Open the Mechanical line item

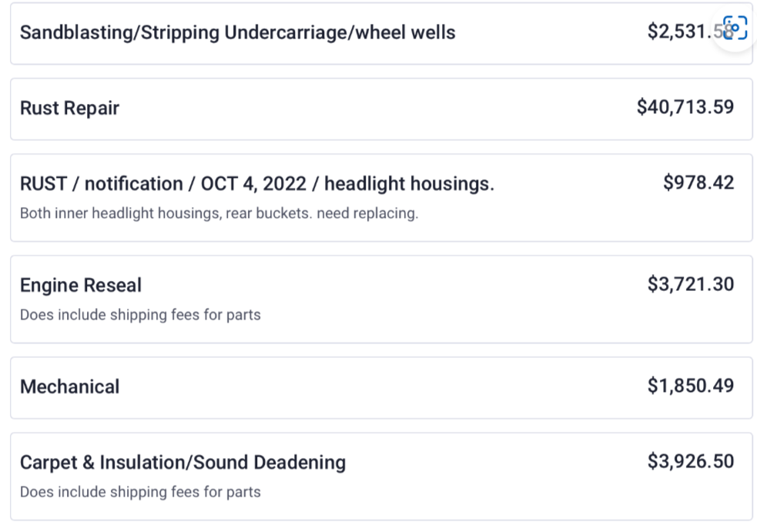tap(381, 388)
